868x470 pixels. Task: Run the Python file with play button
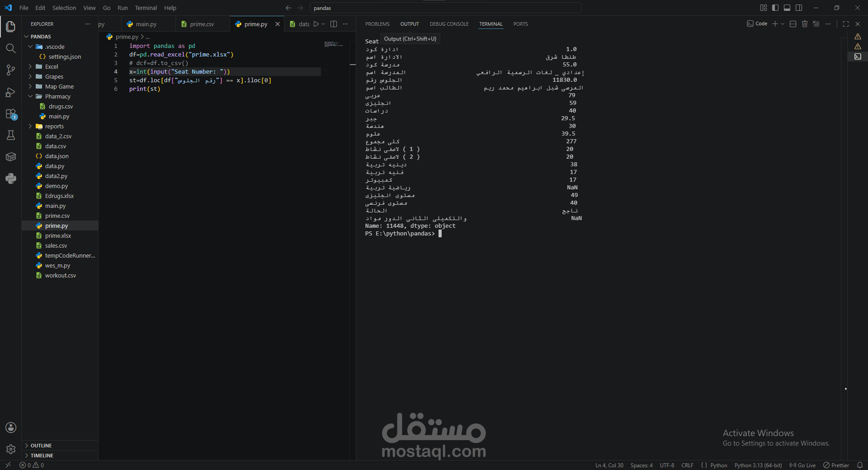(x=316, y=24)
